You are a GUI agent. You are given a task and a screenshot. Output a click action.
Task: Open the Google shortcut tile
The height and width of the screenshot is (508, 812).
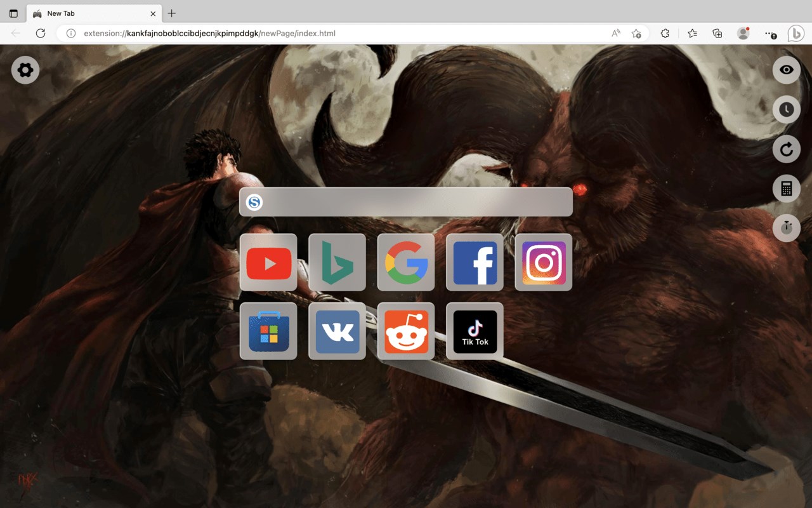pos(406,262)
